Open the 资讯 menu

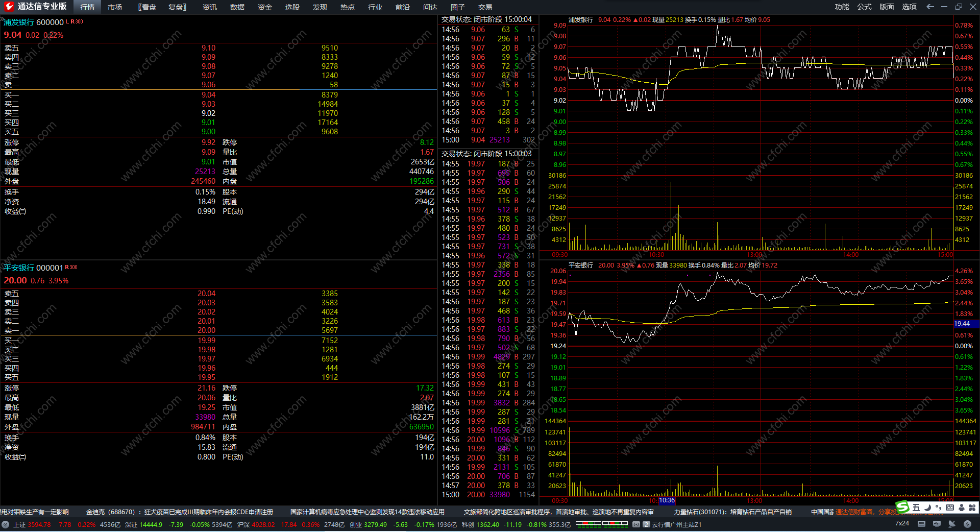click(210, 7)
